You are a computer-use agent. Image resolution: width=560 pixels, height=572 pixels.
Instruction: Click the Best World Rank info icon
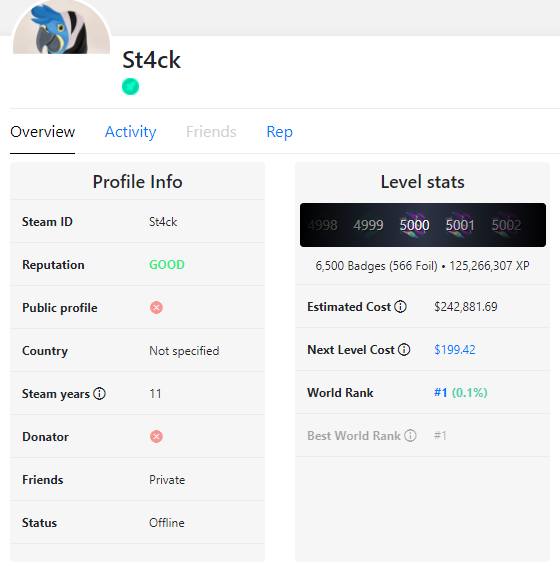[410, 436]
